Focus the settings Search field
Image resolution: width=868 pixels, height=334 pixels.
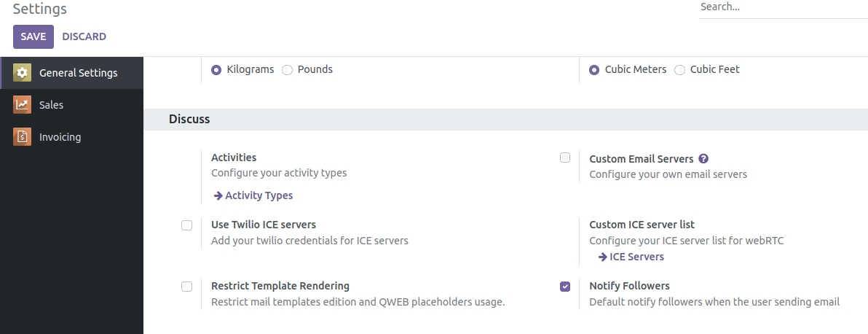tap(782, 7)
